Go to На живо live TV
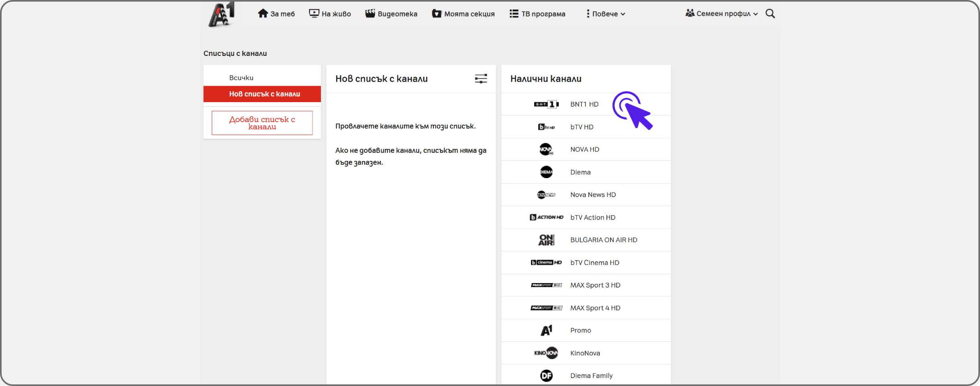Screen dimensions: 980x386 point(330,14)
